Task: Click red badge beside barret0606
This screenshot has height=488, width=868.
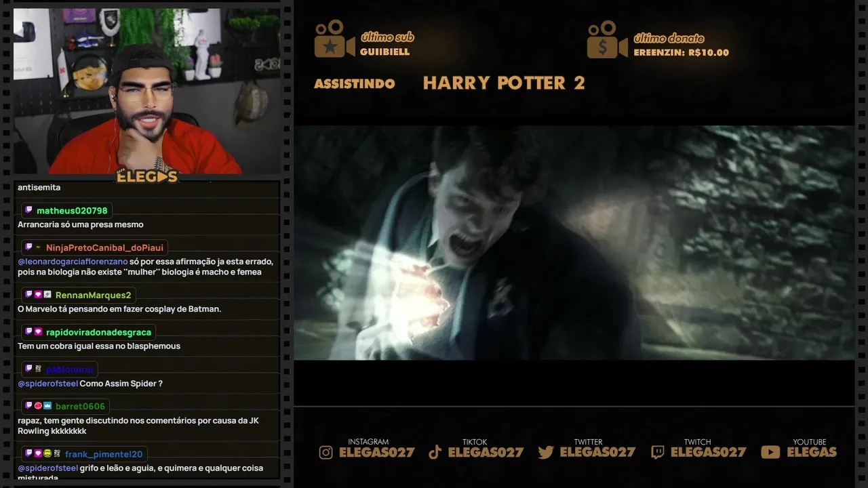Action: point(38,406)
